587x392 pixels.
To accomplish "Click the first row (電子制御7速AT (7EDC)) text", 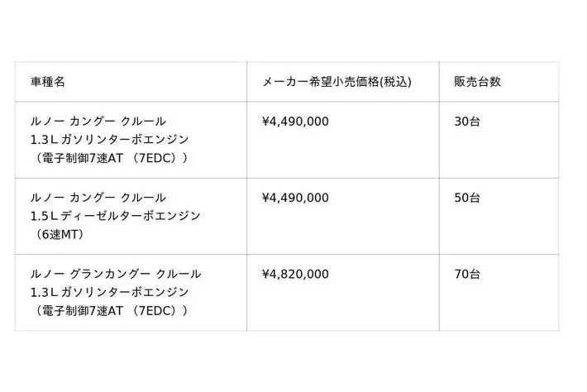I will (111, 158).
